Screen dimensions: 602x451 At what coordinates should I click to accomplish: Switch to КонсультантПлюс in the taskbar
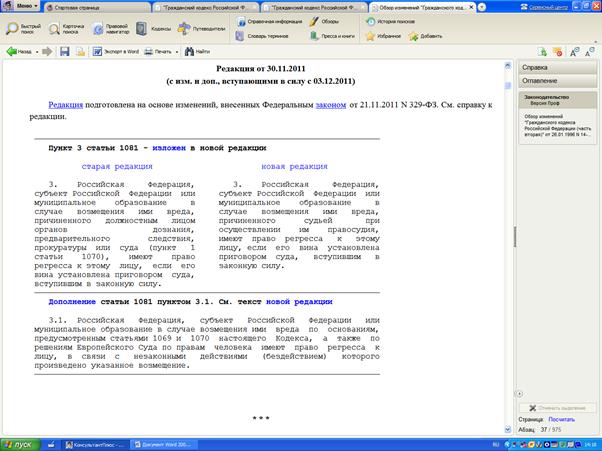click(94, 445)
